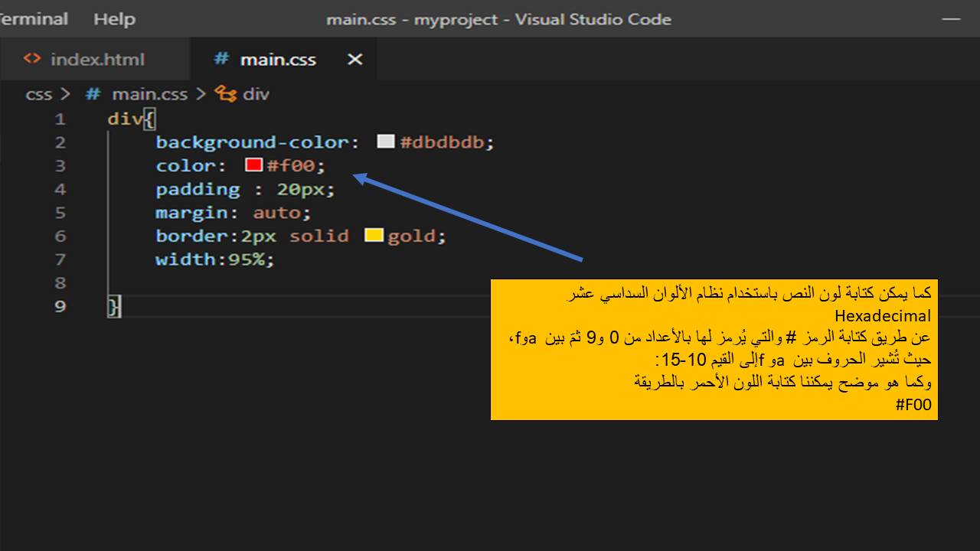Click the window title 'main.css - myproject'
Viewport: 980px width, 551px height.
(413, 19)
